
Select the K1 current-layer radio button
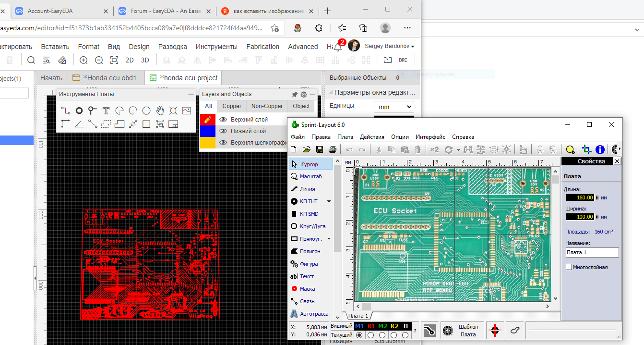(x=371, y=335)
